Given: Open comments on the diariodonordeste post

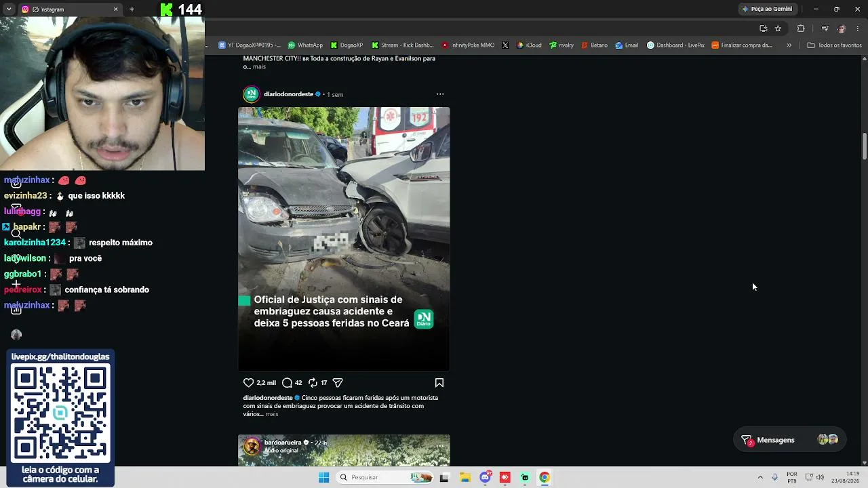Looking at the screenshot, I should pos(287,382).
